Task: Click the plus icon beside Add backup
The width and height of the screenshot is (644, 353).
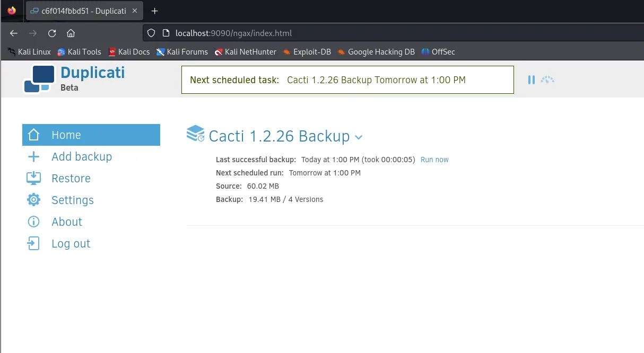Action: click(33, 156)
